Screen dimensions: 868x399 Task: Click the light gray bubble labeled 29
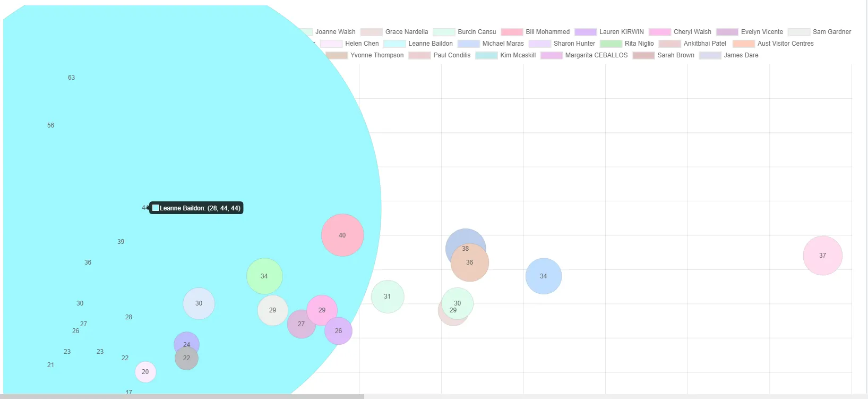point(273,310)
